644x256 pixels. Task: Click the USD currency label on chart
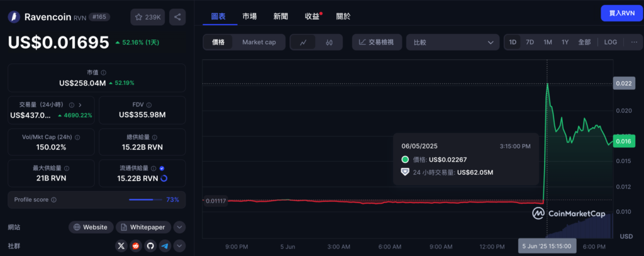pyautogui.click(x=626, y=237)
